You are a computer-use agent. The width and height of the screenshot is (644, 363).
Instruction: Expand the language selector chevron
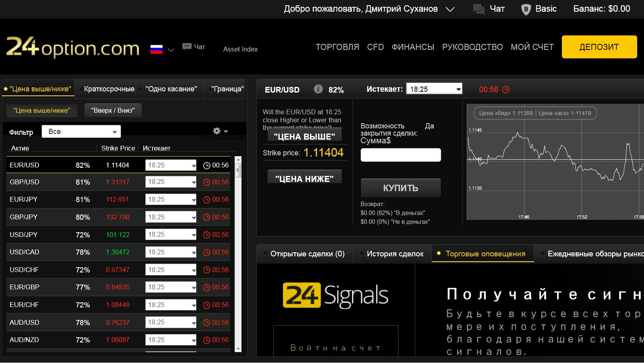[x=171, y=50]
